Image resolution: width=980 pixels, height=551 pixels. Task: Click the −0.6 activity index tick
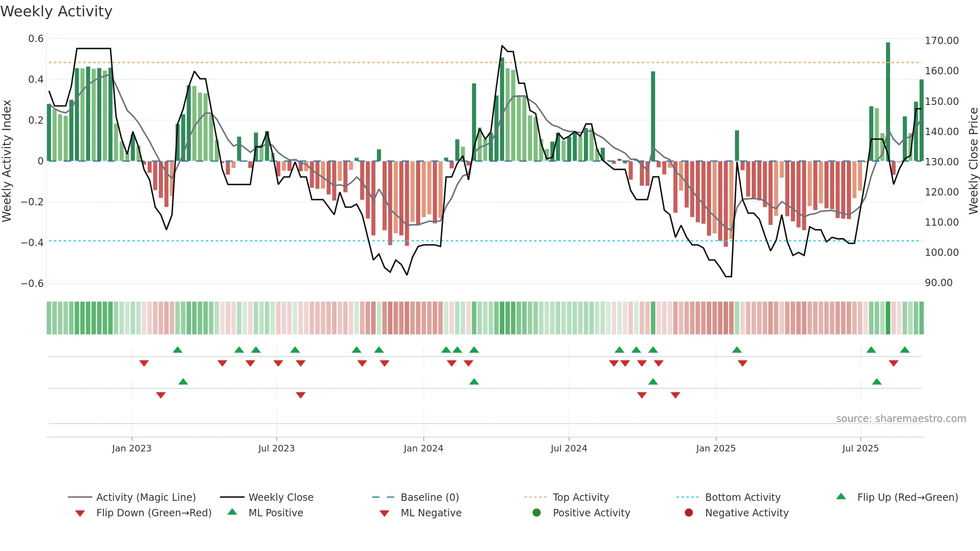tap(32, 283)
